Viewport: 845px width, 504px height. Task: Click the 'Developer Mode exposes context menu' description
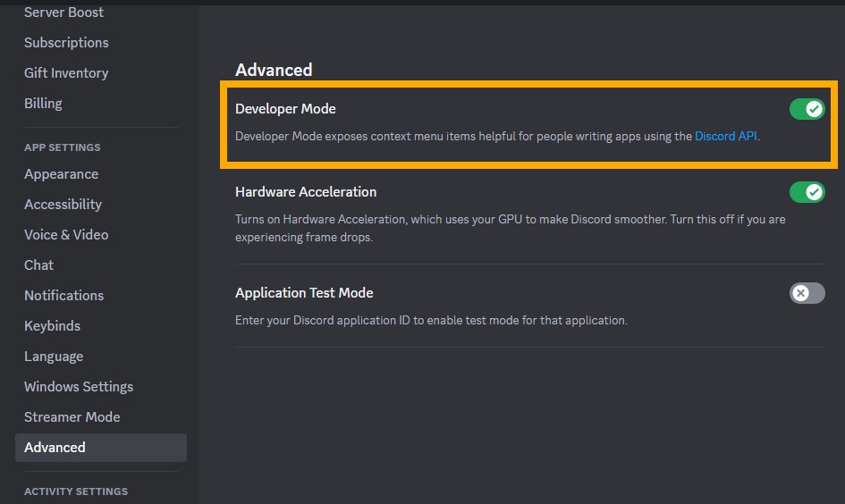click(x=497, y=136)
